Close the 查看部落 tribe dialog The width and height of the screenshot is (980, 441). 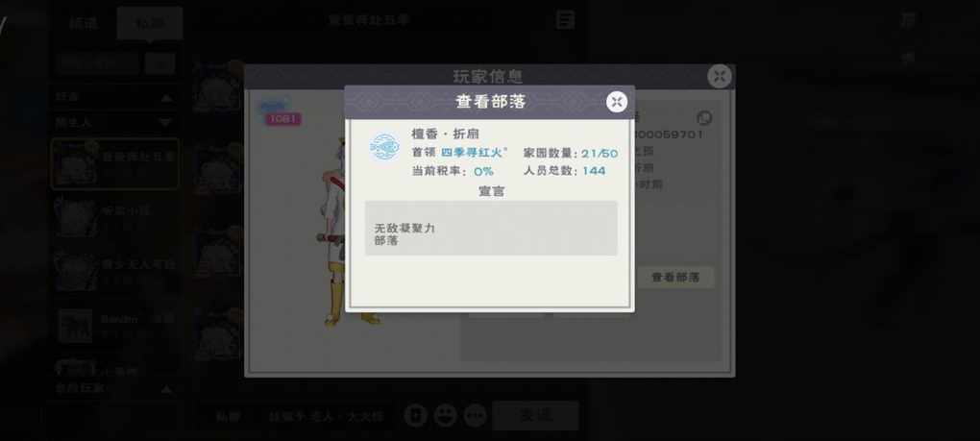617,102
